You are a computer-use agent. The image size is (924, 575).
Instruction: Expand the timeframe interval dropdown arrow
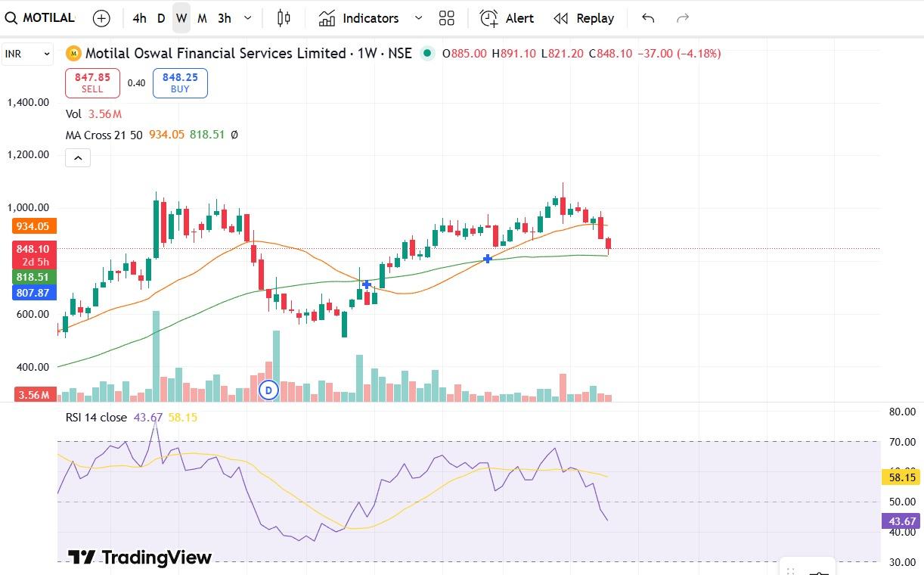click(248, 18)
